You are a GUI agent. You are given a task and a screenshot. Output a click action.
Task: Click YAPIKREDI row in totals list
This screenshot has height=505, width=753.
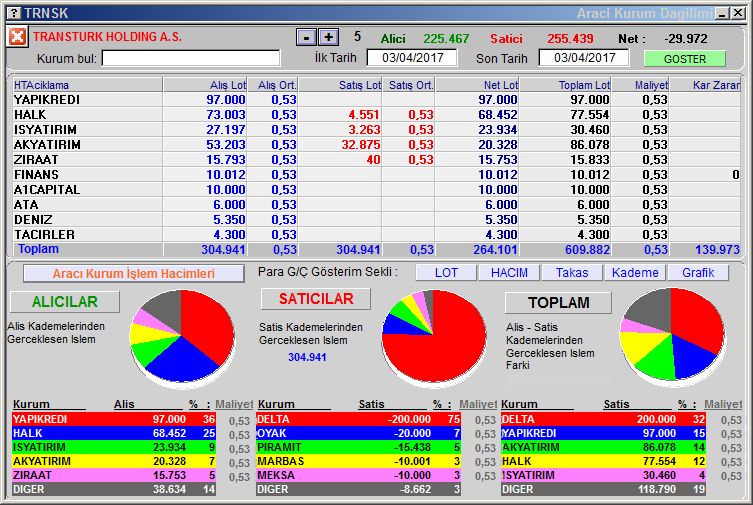[603, 433]
